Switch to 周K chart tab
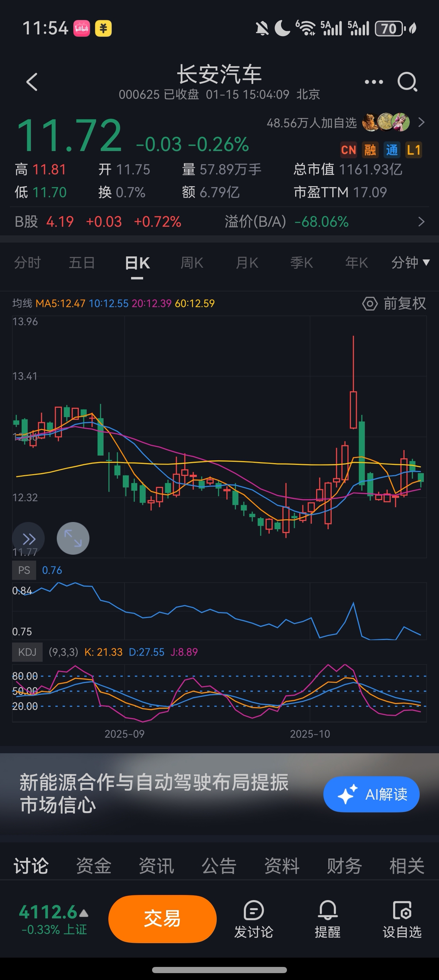The width and height of the screenshot is (439, 980). tap(192, 263)
